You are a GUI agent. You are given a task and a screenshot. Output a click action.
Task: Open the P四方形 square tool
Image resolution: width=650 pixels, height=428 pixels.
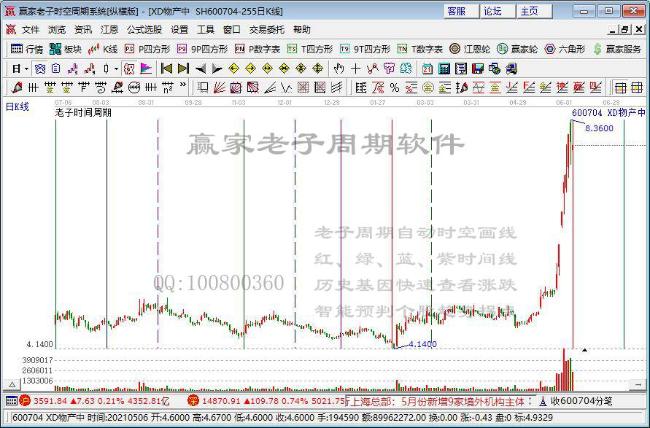tap(147, 49)
